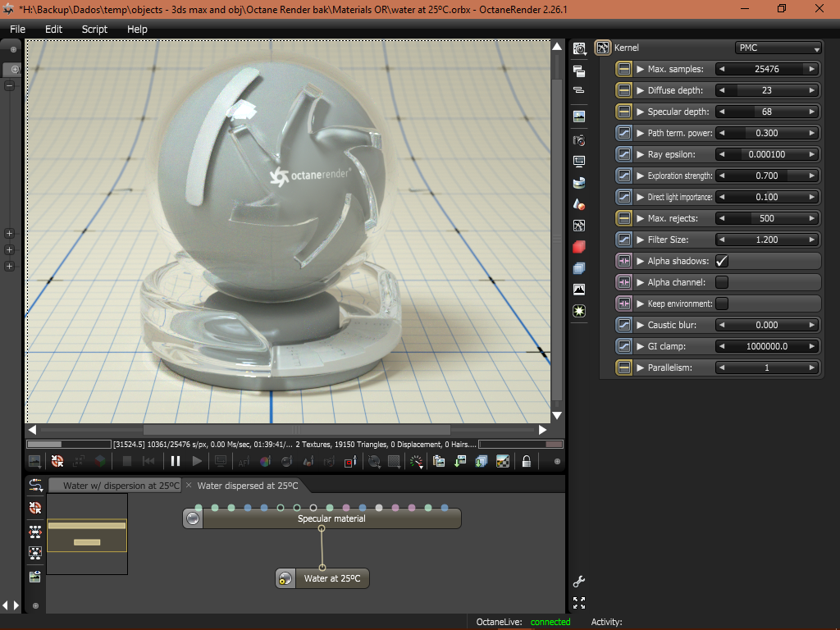Export render passes with the stacked frames icon
840x630 pixels.
(481, 461)
